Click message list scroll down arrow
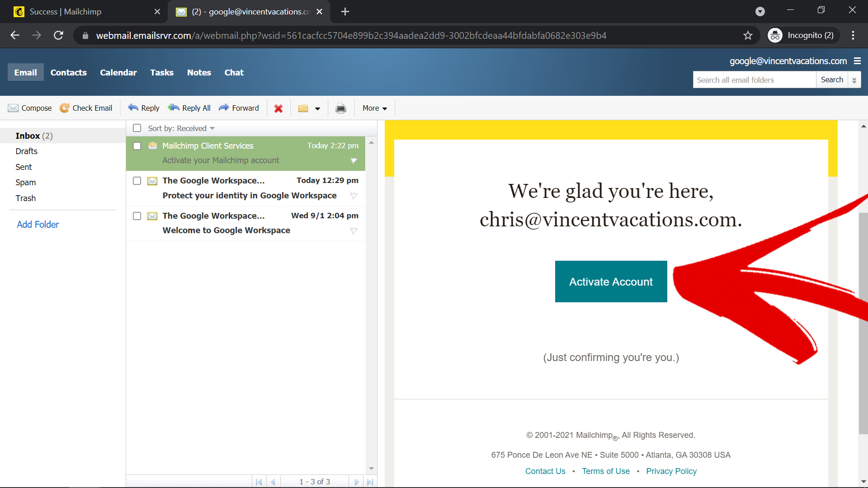868x488 pixels. pos(371,469)
